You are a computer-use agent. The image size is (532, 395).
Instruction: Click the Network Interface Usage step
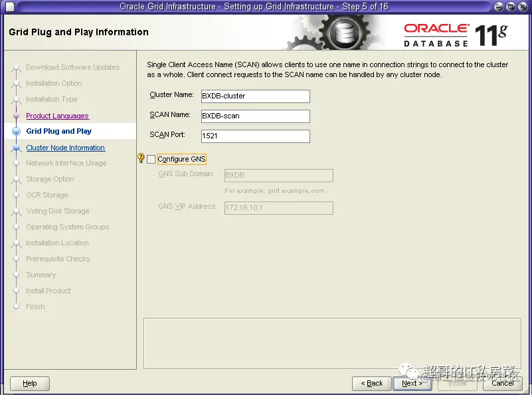pyautogui.click(x=66, y=163)
